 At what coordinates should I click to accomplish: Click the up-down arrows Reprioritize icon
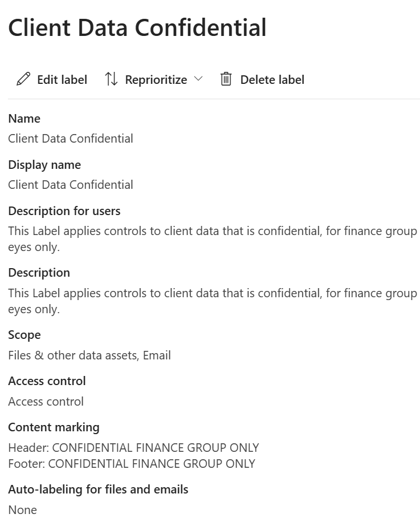pyautogui.click(x=111, y=79)
